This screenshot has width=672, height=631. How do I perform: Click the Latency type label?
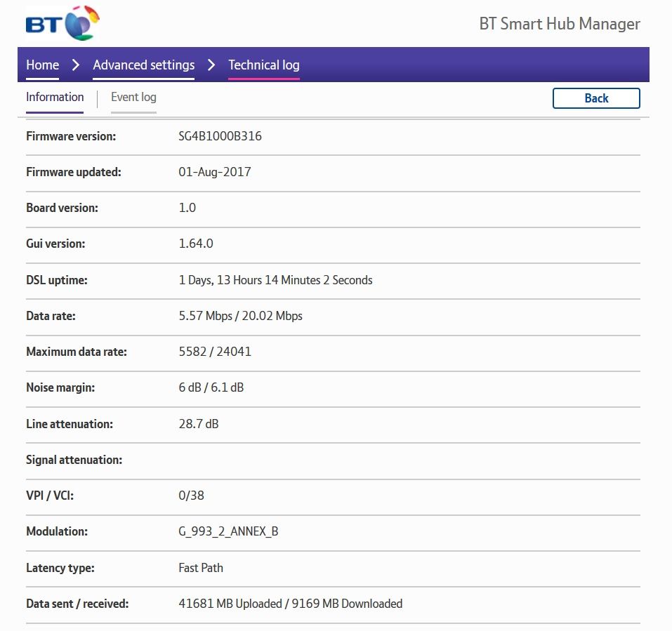(60, 568)
